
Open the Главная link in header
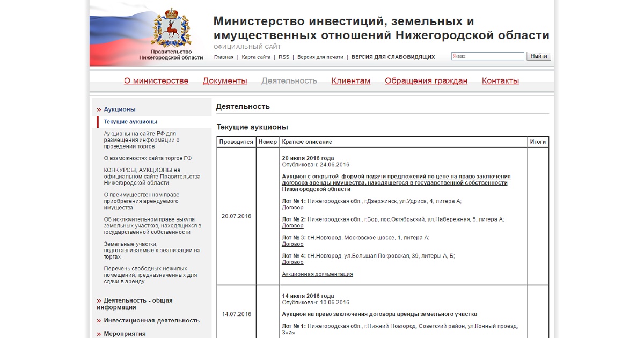click(x=223, y=57)
